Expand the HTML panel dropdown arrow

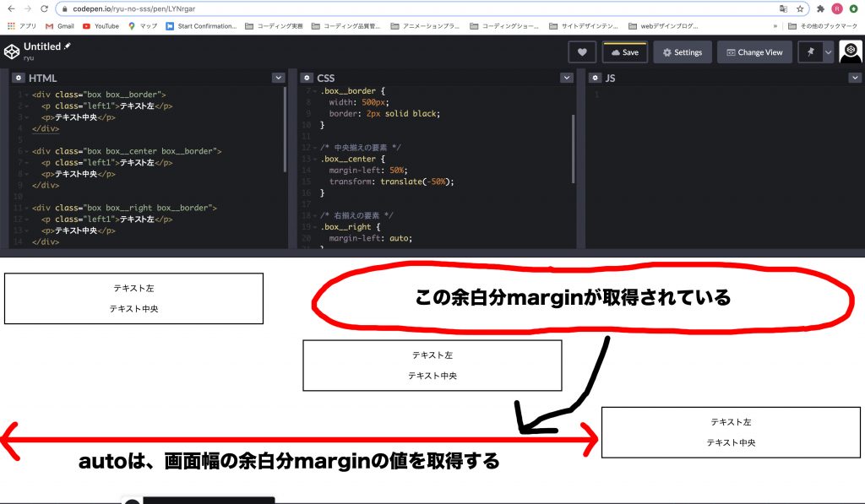pyautogui.click(x=278, y=78)
